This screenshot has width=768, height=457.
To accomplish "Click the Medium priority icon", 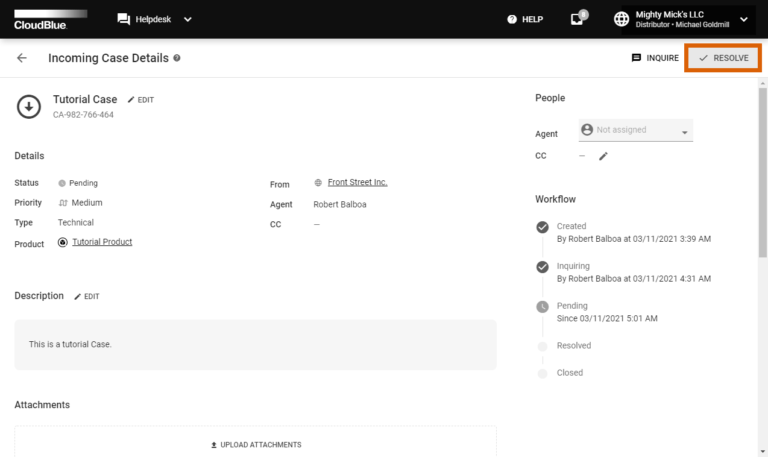I will coord(63,203).
